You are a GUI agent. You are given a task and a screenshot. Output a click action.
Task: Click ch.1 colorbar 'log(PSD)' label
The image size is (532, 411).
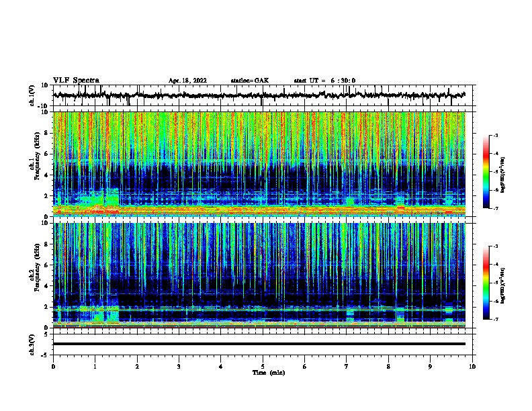pyautogui.click(x=502, y=175)
